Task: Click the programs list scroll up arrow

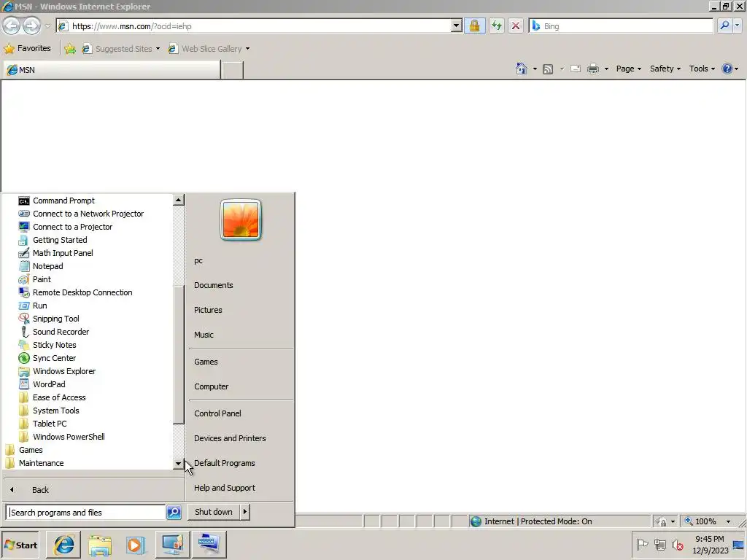Action: click(x=179, y=200)
